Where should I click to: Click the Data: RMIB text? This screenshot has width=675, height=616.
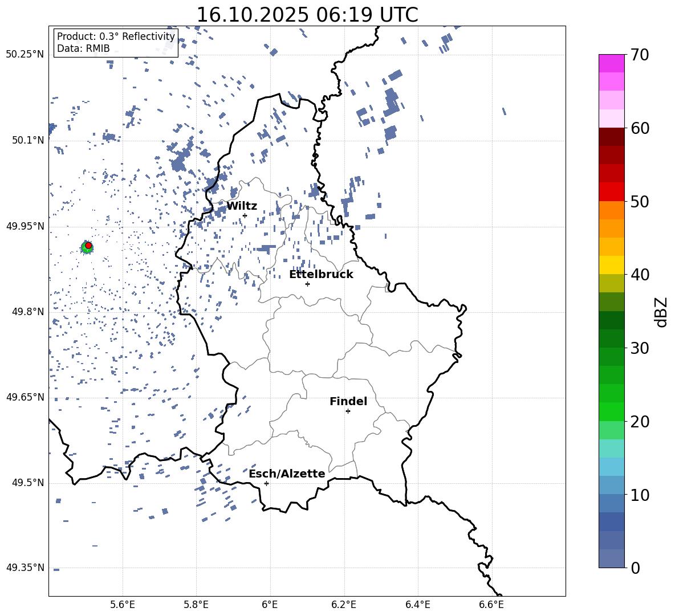pyautogui.click(x=83, y=48)
